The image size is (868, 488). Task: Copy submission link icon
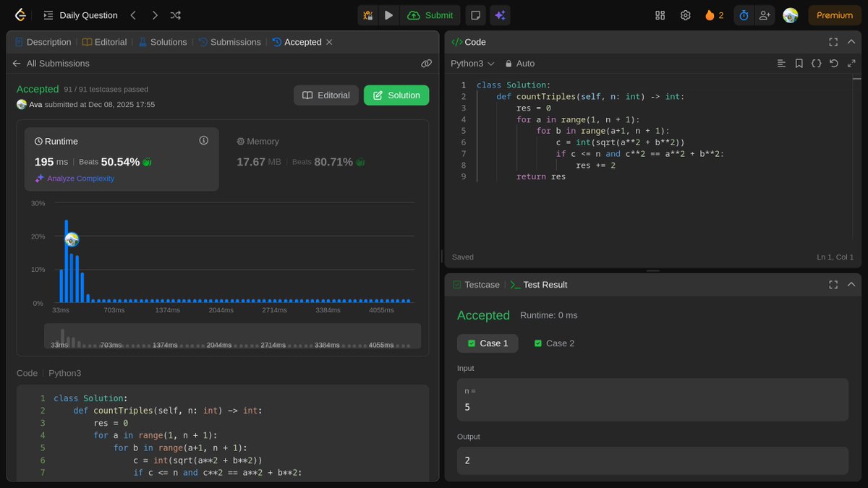point(426,64)
